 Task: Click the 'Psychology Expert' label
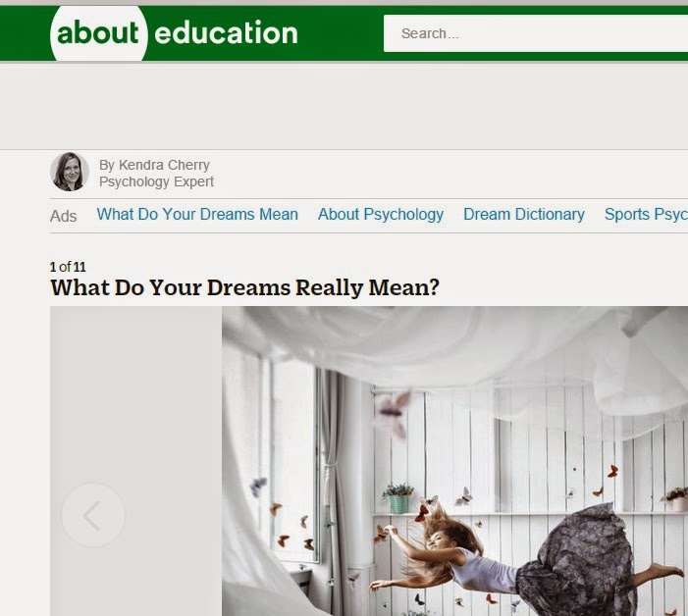coord(156,181)
